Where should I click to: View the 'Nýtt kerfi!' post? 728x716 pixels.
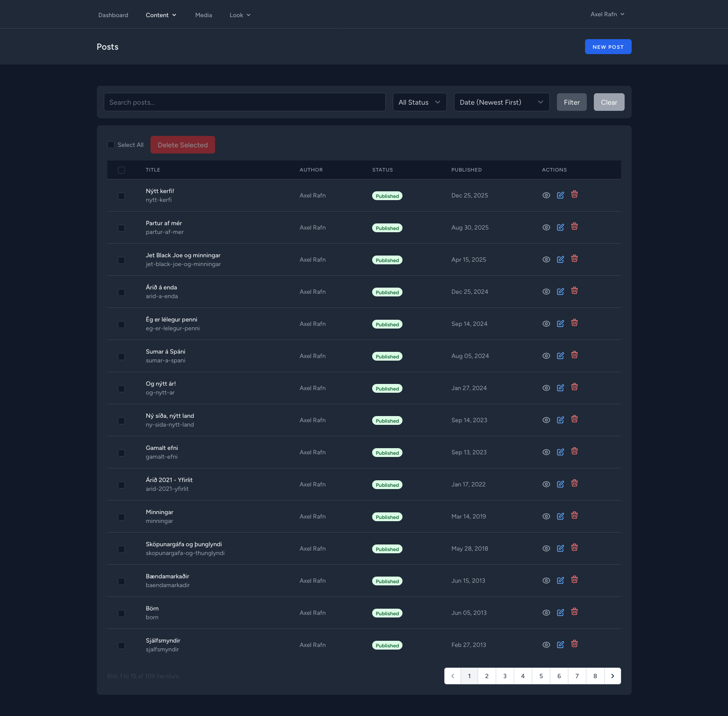click(x=546, y=195)
